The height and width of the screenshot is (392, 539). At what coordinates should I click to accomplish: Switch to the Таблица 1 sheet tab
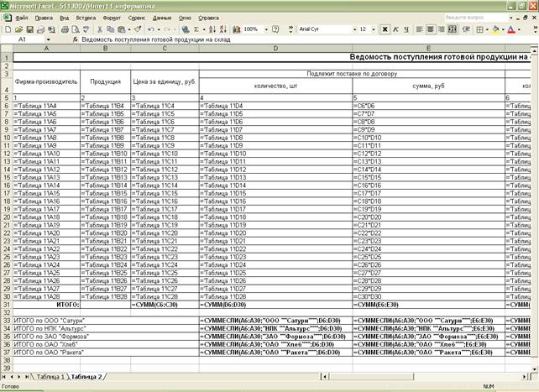click(x=52, y=378)
